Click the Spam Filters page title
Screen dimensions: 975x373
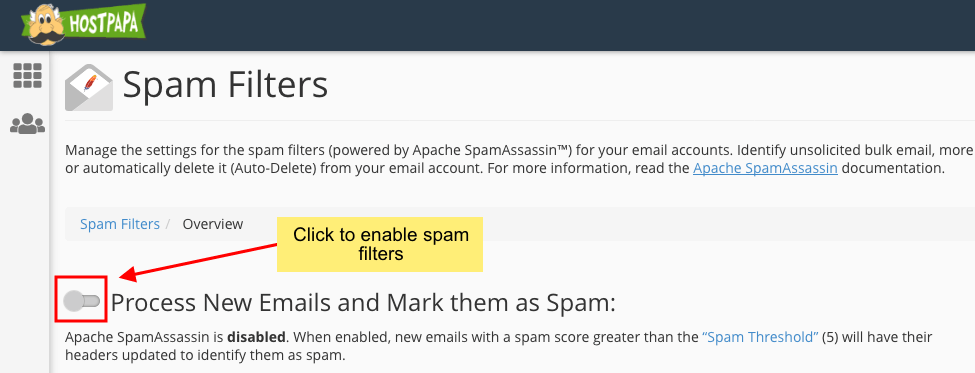pyautogui.click(x=225, y=85)
